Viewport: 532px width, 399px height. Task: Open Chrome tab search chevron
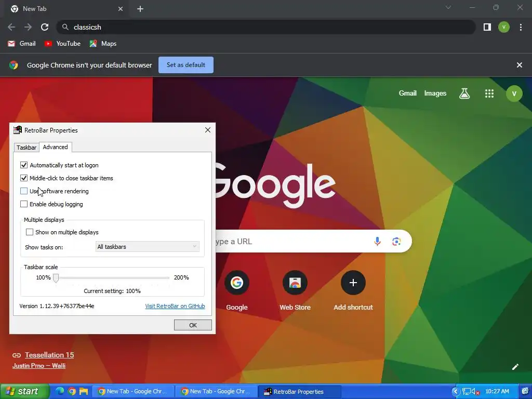click(448, 7)
